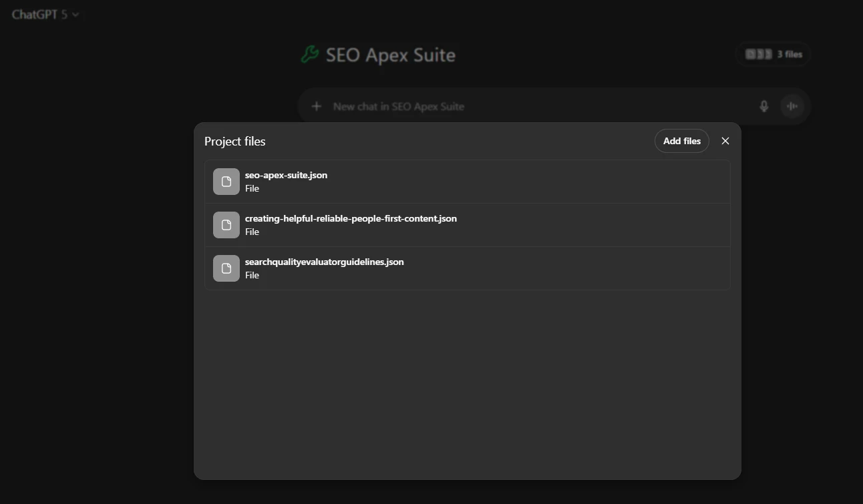
Task: Activate the microphone dictation icon
Action: pos(764,106)
